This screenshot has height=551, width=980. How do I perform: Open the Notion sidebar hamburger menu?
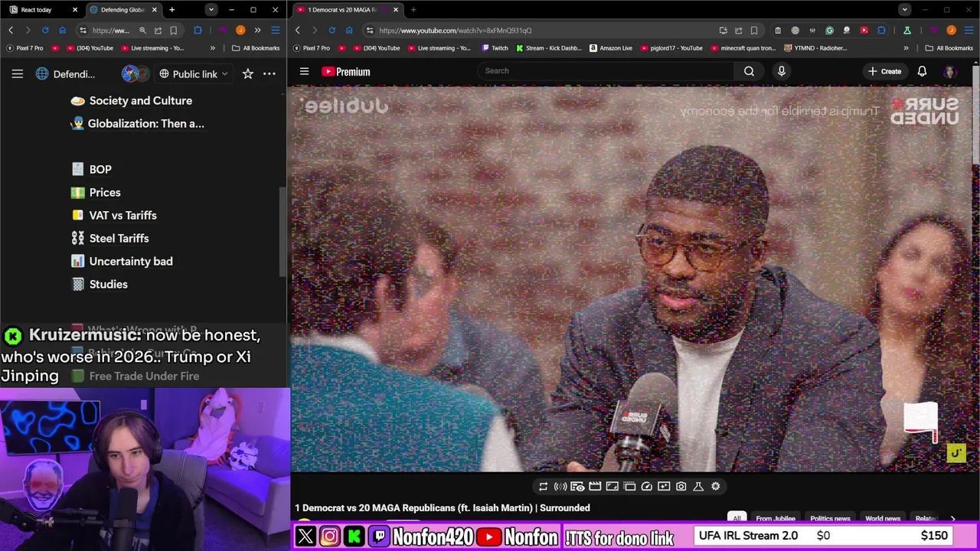click(18, 74)
